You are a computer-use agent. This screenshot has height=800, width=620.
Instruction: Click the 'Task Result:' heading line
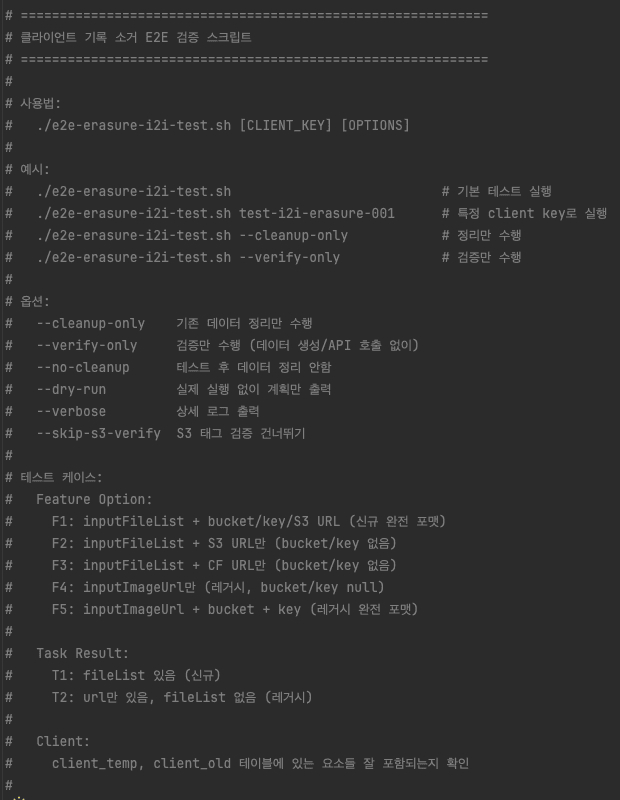82,654
